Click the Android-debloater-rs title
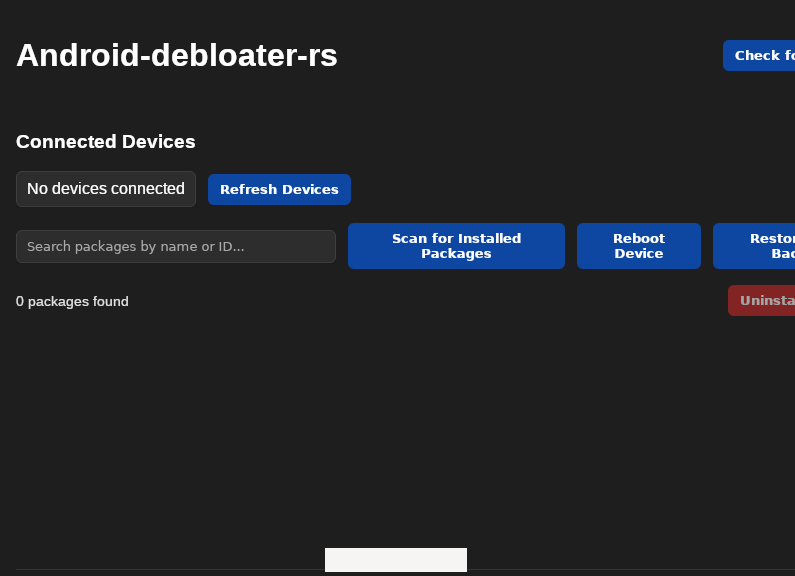 pyautogui.click(x=177, y=55)
